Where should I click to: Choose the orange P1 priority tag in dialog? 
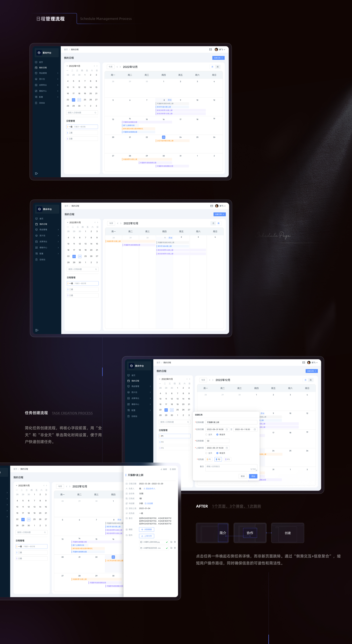209,459
